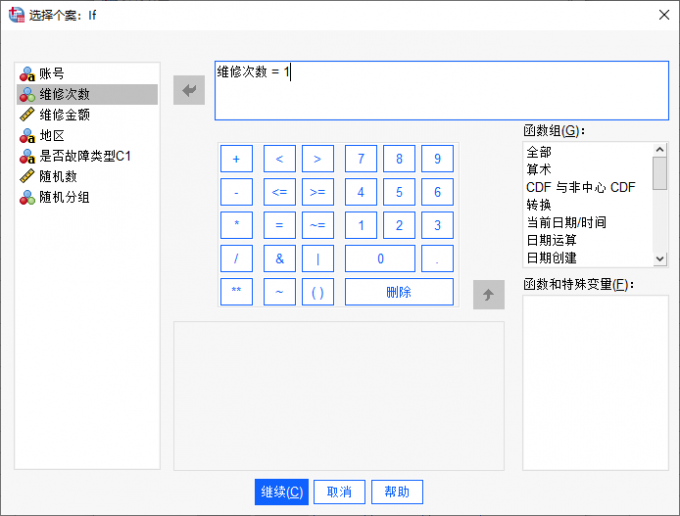
Task: Close the 选择个案: If dialog
Action: coord(664,15)
